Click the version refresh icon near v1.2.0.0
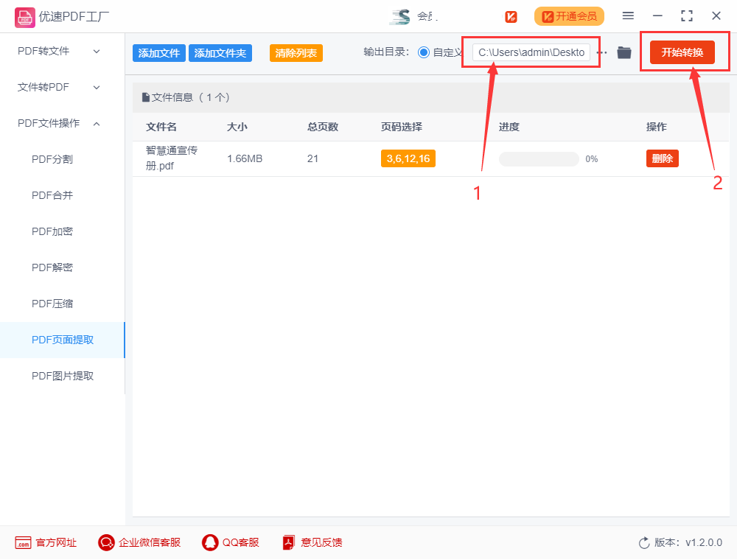The image size is (737, 560). [x=643, y=542]
